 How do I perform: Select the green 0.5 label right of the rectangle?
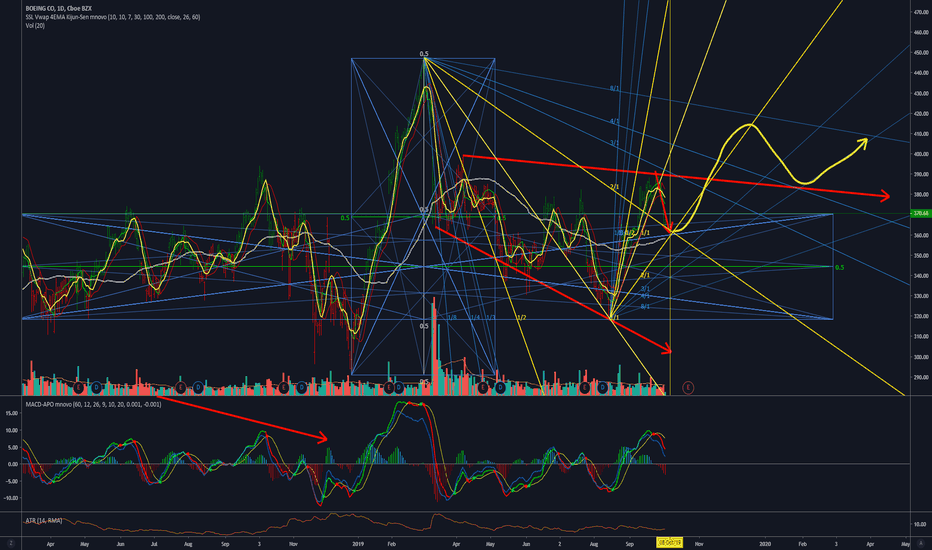coord(839,268)
